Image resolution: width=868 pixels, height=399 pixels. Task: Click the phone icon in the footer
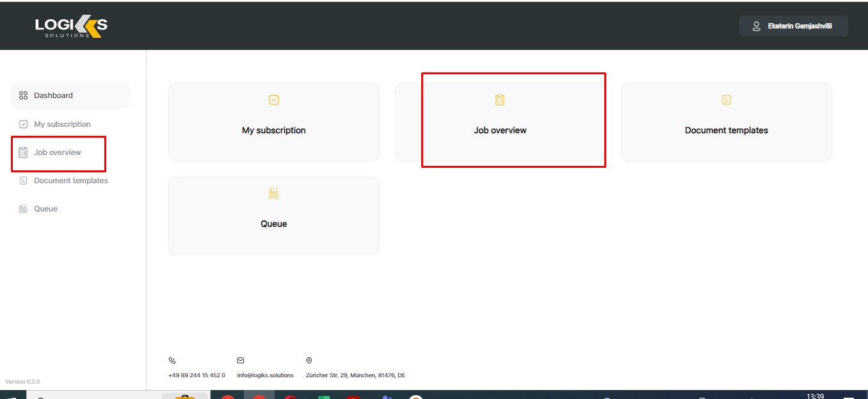pyautogui.click(x=171, y=360)
